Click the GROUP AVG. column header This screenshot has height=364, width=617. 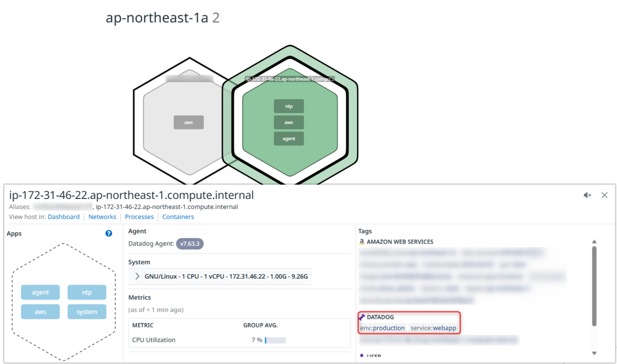point(260,325)
